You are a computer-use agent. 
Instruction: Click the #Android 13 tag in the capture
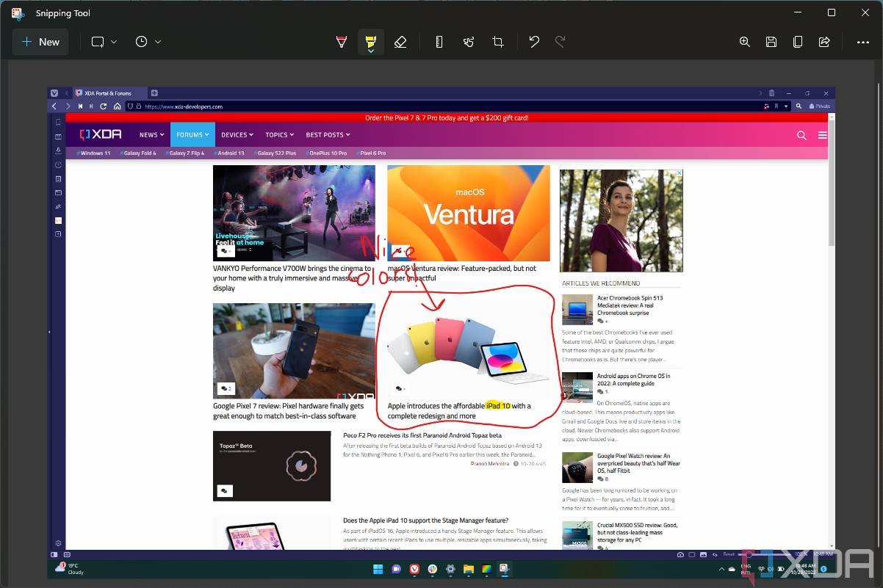coord(231,153)
